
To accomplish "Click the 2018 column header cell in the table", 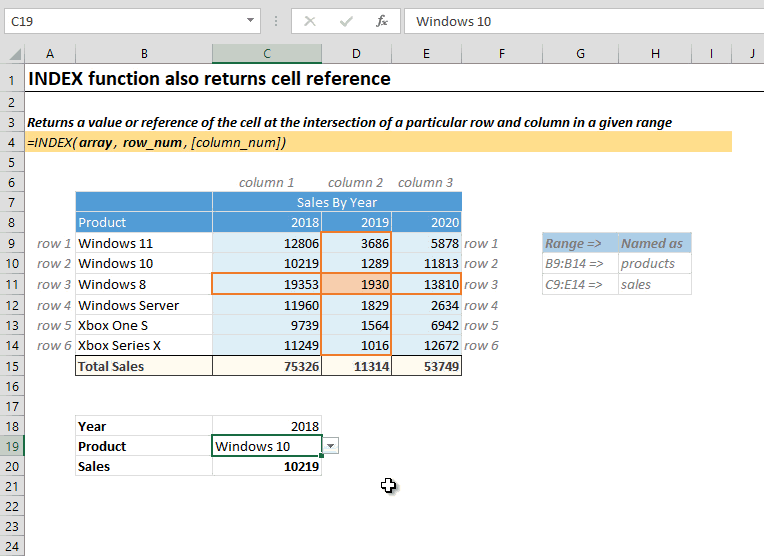I will click(x=267, y=222).
